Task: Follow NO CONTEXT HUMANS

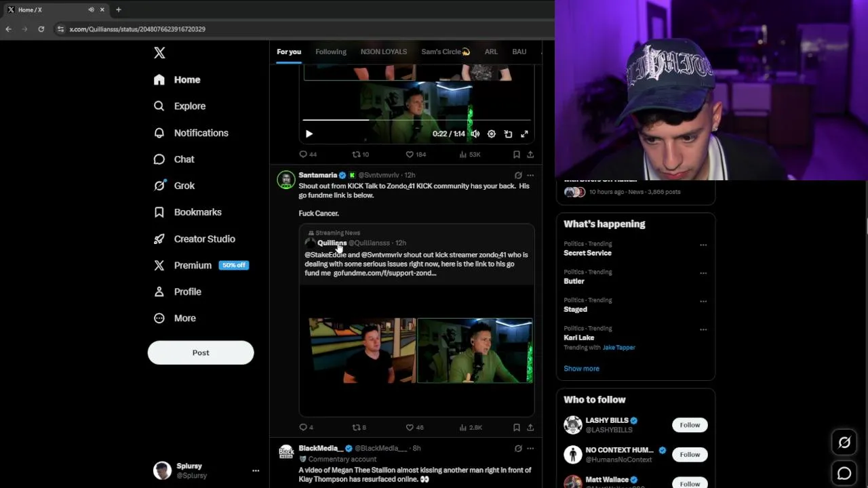Action: 690,455
